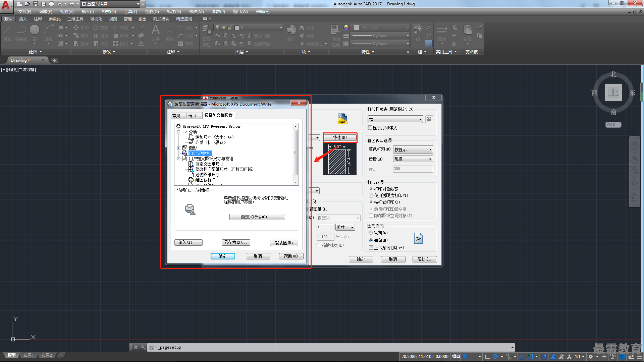Image resolution: width=644 pixels, height=362 pixels.
Task: Click 确定 in plotter configuration editor
Action: coord(223,256)
